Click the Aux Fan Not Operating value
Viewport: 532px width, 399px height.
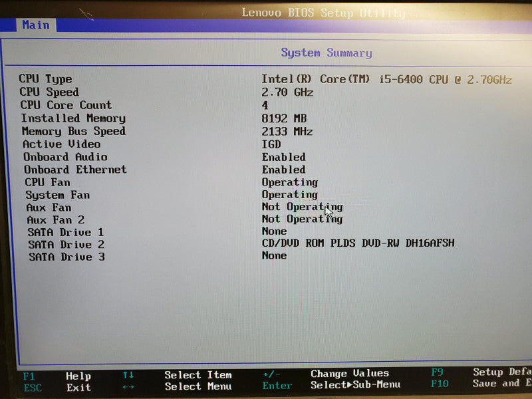(303, 207)
